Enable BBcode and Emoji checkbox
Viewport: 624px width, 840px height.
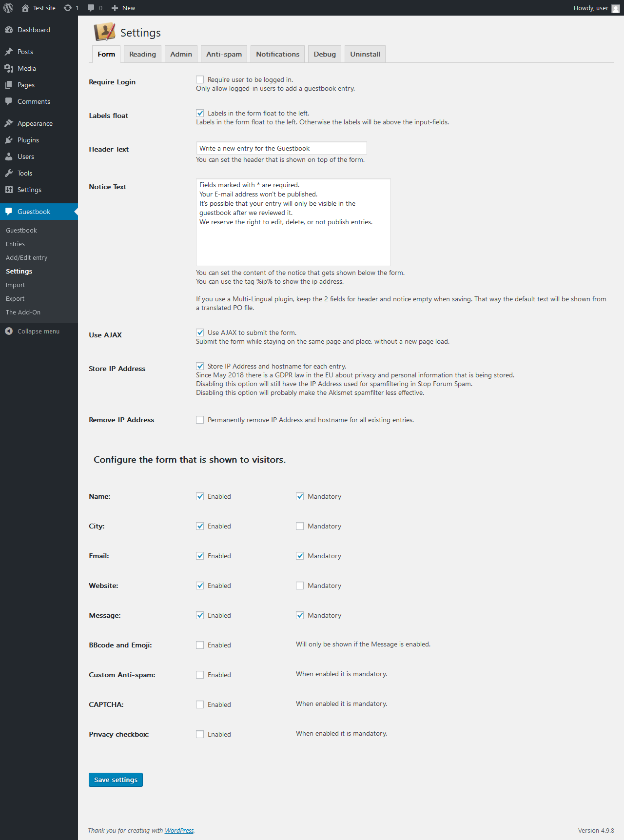coord(200,645)
